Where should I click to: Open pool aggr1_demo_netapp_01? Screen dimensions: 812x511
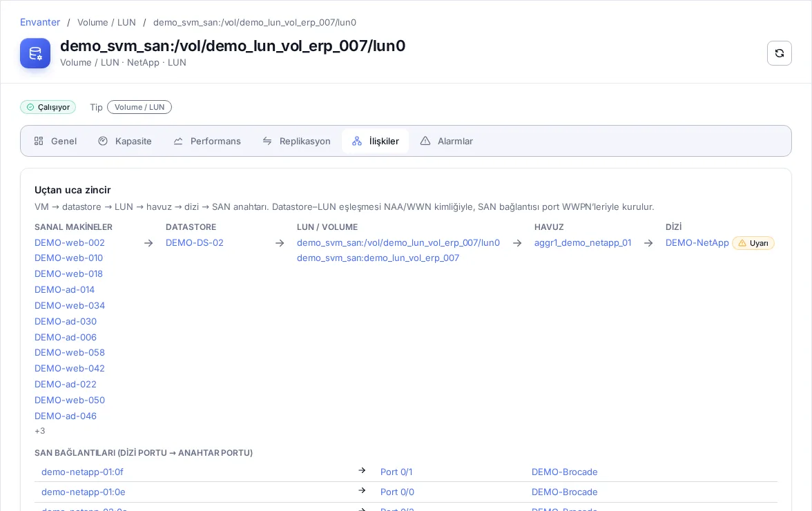click(x=583, y=243)
